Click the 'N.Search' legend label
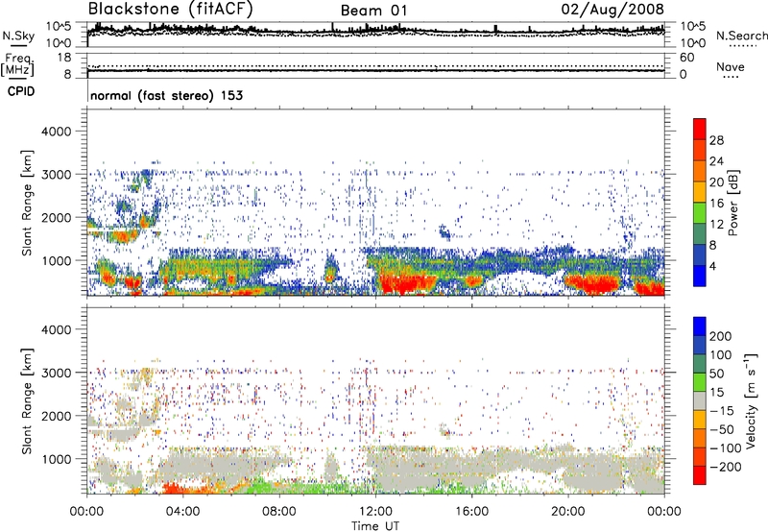768x532 pixels. point(742,36)
